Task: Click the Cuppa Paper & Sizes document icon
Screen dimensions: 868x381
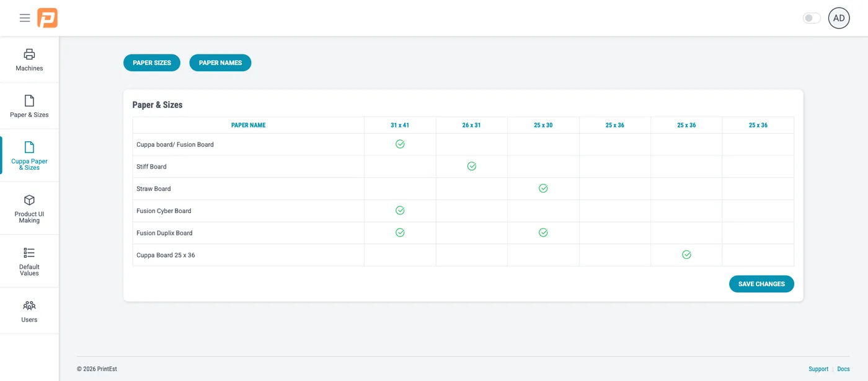Action: (29, 147)
